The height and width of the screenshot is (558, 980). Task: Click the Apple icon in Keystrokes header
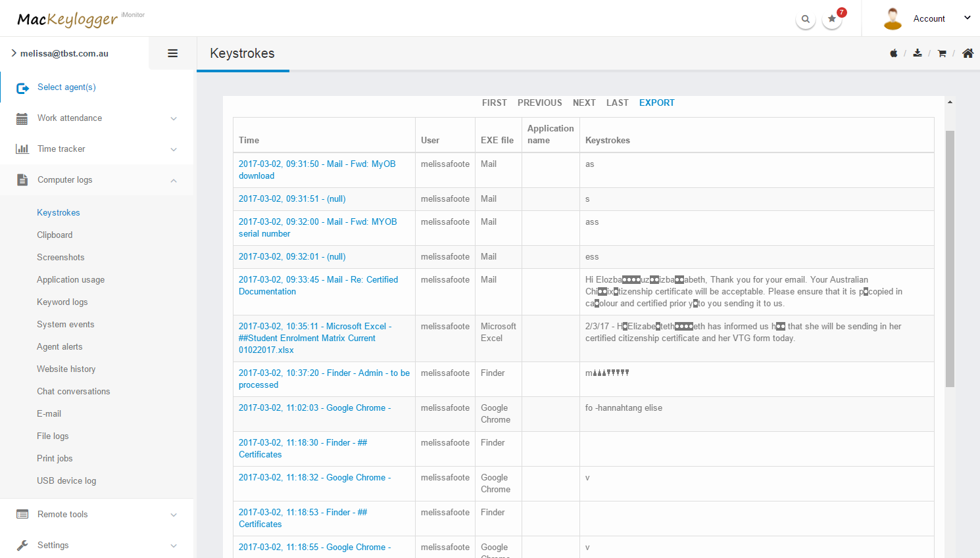(893, 53)
